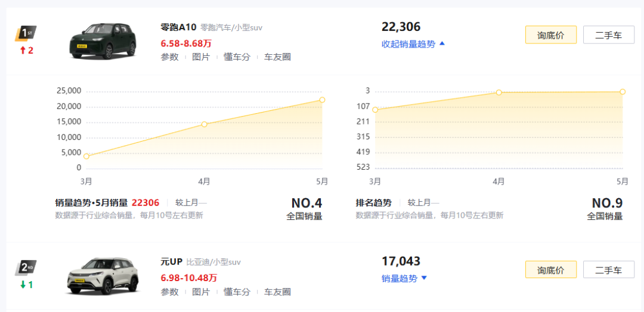Screen dimensions: 644x312
Task: Click 询底价 button for 元UP
Action: pyautogui.click(x=551, y=269)
